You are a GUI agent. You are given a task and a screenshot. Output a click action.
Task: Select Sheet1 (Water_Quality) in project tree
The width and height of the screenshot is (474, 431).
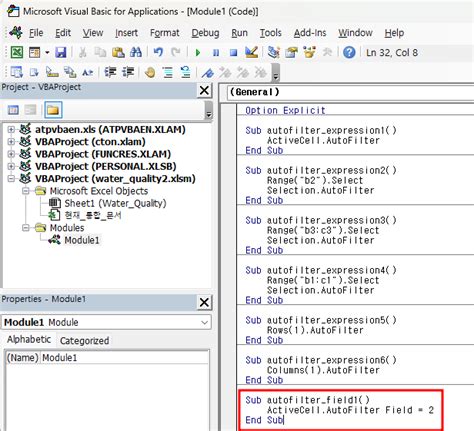coord(115,203)
